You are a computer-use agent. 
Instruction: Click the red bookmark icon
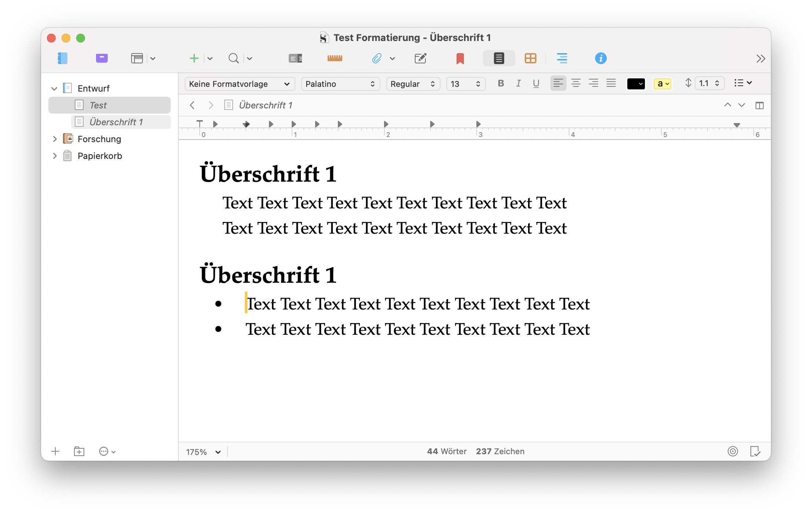point(460,59)
